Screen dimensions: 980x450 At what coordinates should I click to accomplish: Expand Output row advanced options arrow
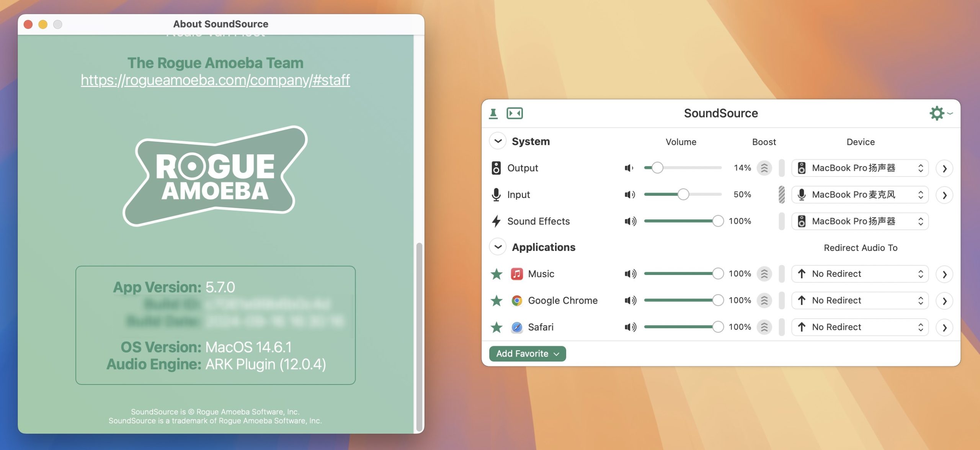click(944, 169)
